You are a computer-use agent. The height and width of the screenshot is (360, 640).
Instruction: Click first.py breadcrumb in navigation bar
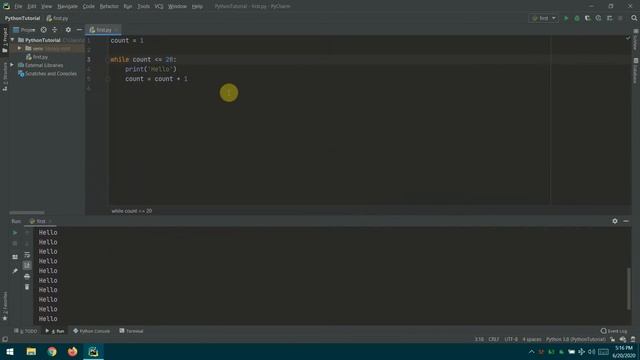click(x=58, y=18)
